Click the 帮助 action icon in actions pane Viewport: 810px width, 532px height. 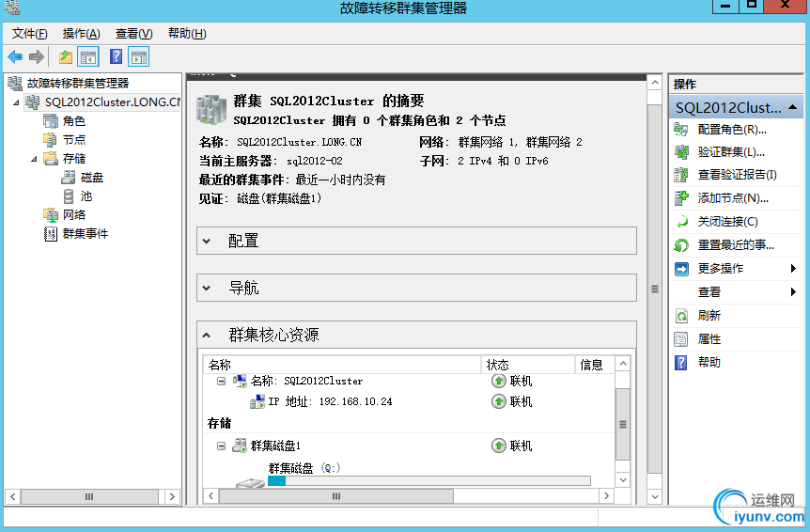coord(681,363)
